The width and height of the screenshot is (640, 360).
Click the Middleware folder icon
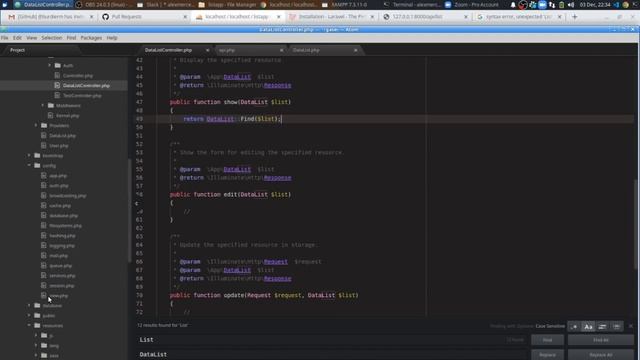[51, 105]
